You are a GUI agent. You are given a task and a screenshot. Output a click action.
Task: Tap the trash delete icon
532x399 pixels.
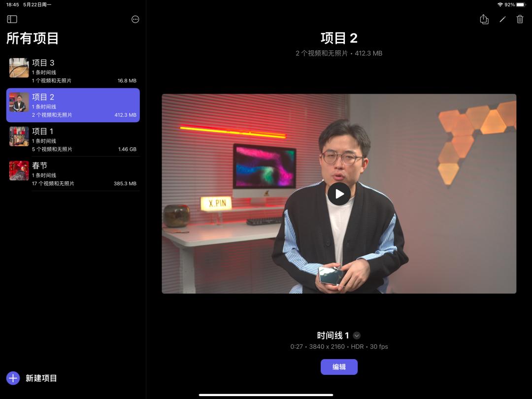point(520,19)
